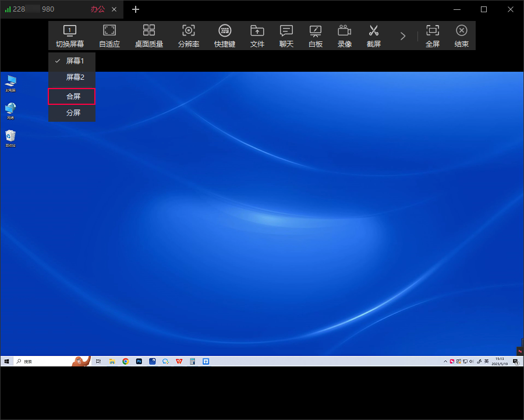Open Calculator from remote taskbar
Viewport: 524px width, 420px height.
(x=193, y=361)
